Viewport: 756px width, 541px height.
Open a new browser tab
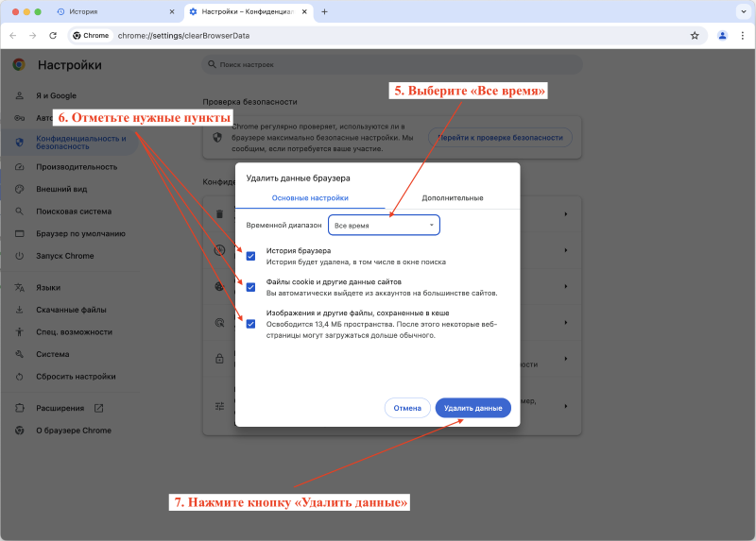click(x=324, y=11)
